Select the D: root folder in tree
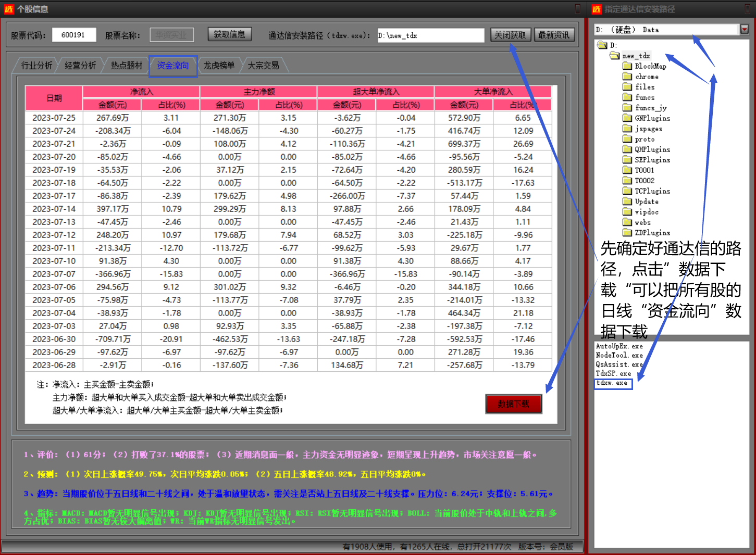The height and width of the screenshot is (555, 756). click(608, 45)
